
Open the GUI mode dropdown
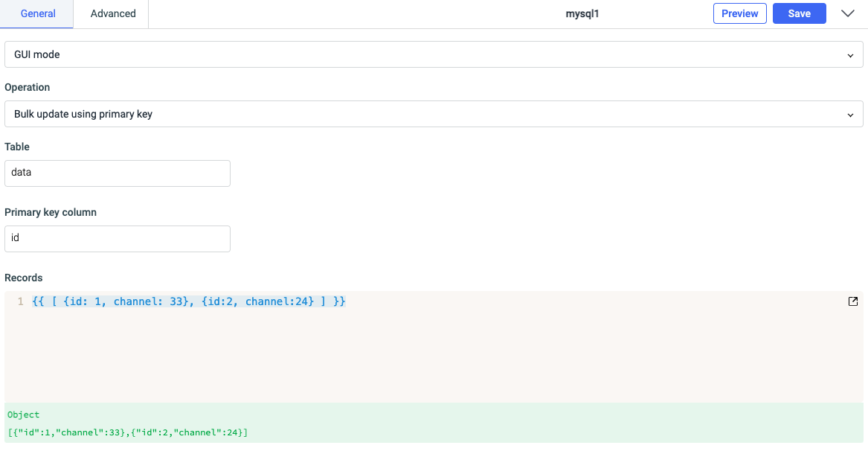coord(434,54)
